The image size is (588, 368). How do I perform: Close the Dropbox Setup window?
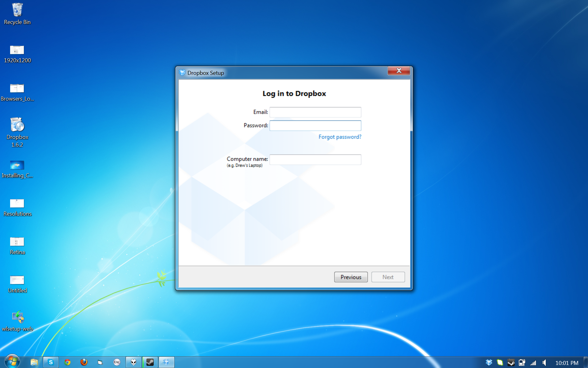tap(398, 71)
